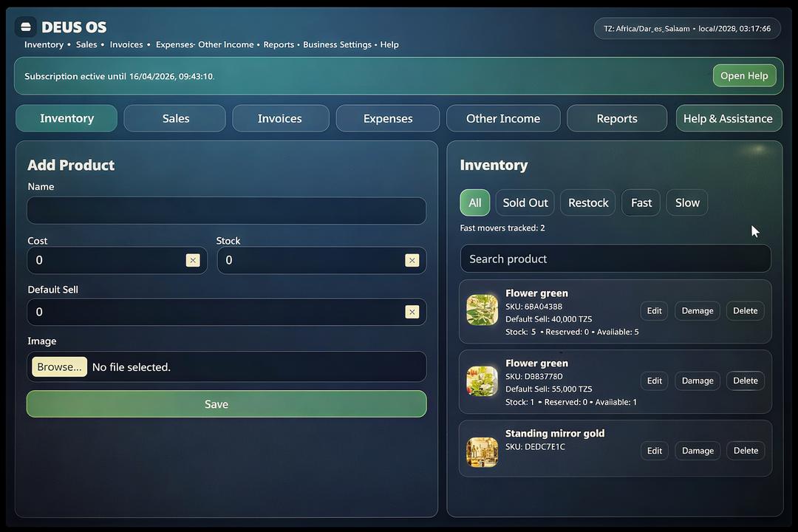Mark damage for Standing mirror gold

click(698, 451)
